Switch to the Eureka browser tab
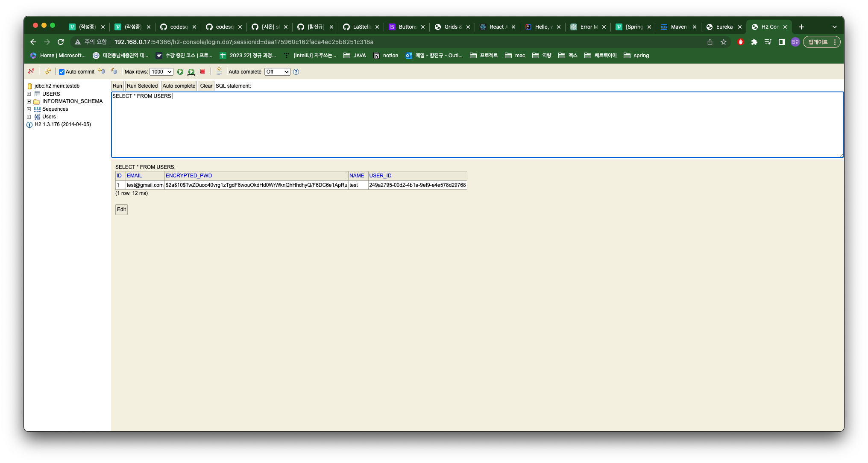This screenshot has height=463, width=868. click(724, 27)
